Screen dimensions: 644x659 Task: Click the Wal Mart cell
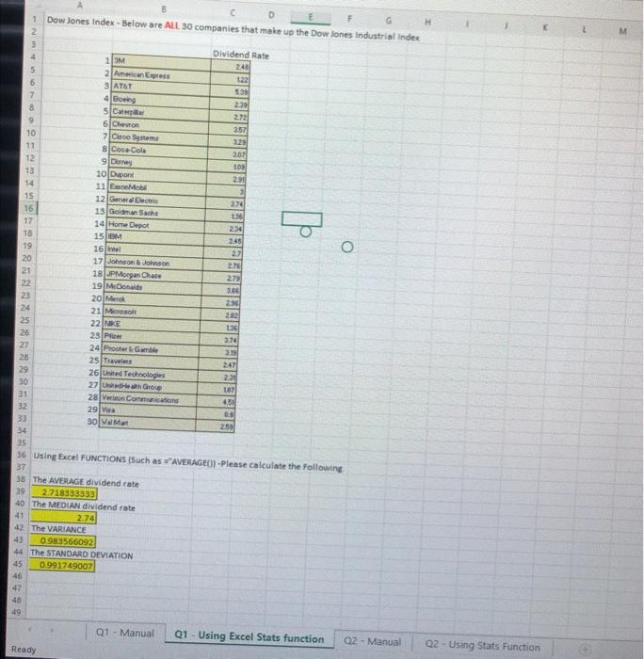(147, 423)
